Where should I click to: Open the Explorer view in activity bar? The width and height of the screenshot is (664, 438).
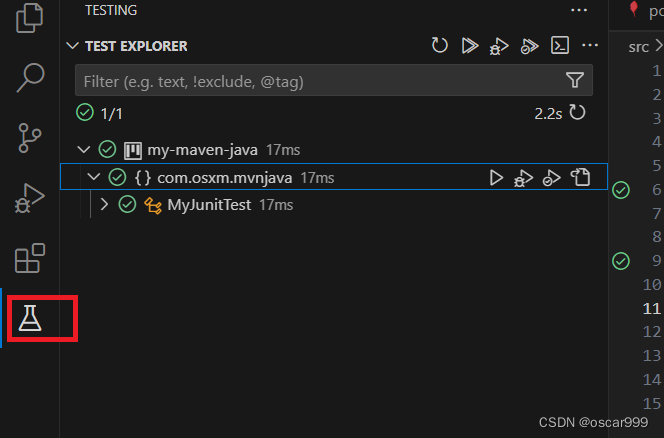coord(29,18)
